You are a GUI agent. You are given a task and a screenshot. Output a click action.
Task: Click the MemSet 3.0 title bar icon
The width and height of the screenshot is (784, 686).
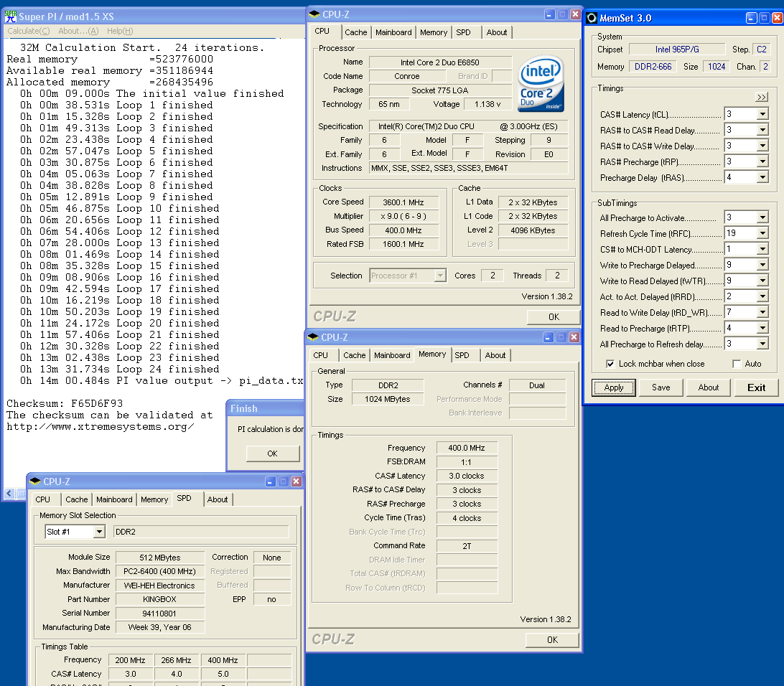pyautogui.click(x=592, y=19)
